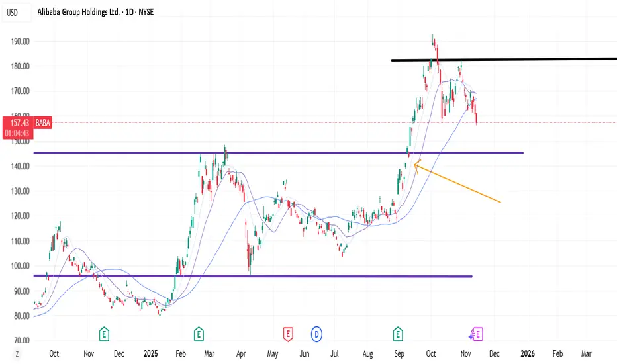Screen dimensions: 617x364
Task: Open the blue dividend D marker near Jun
Action: click(316, 334)
